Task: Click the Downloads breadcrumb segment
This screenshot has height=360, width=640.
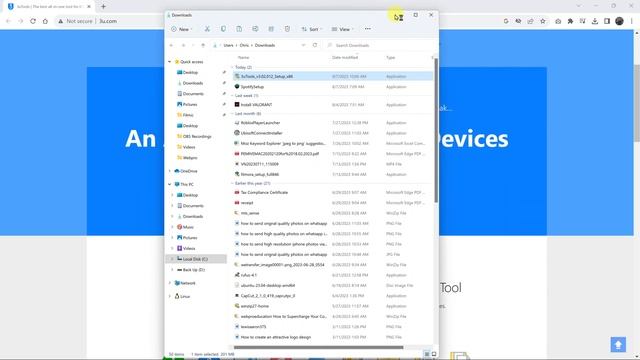Action: (x=265, y=45)
